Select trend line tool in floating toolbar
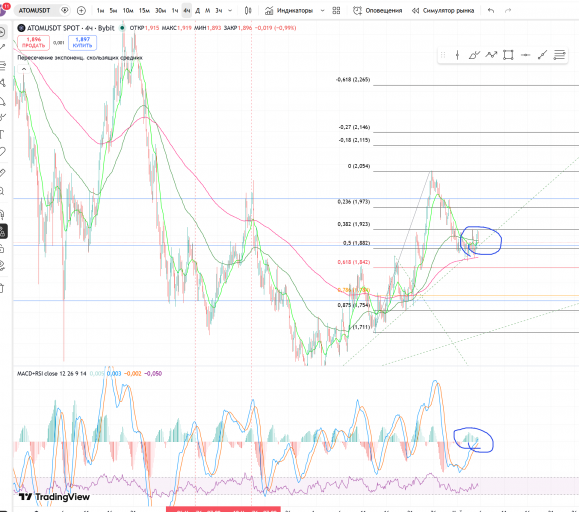 tap(542, 55)
